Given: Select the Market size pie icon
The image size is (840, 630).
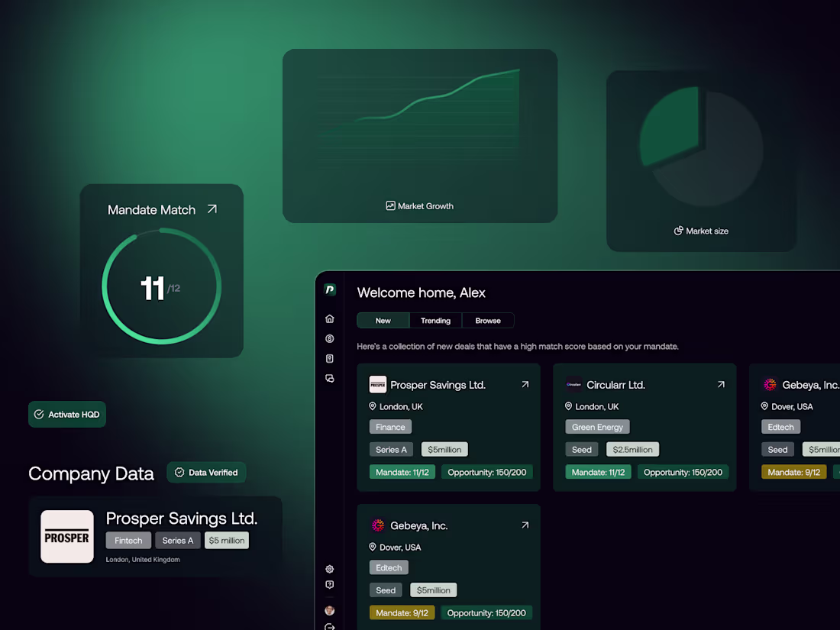Looking at the screenshot, I should click(678, 231).
